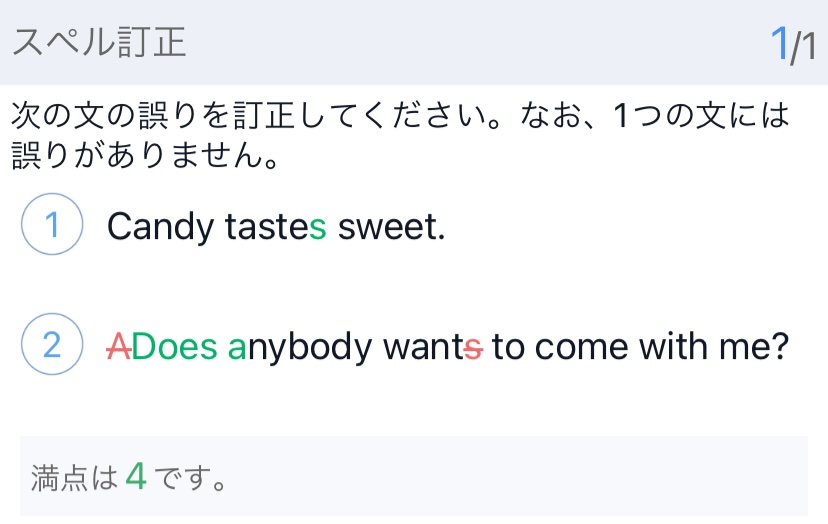Viewport: 828px width, 524px height.
Task: Click the first line of instructions starting 次の文の誤り
Action: 400,117
